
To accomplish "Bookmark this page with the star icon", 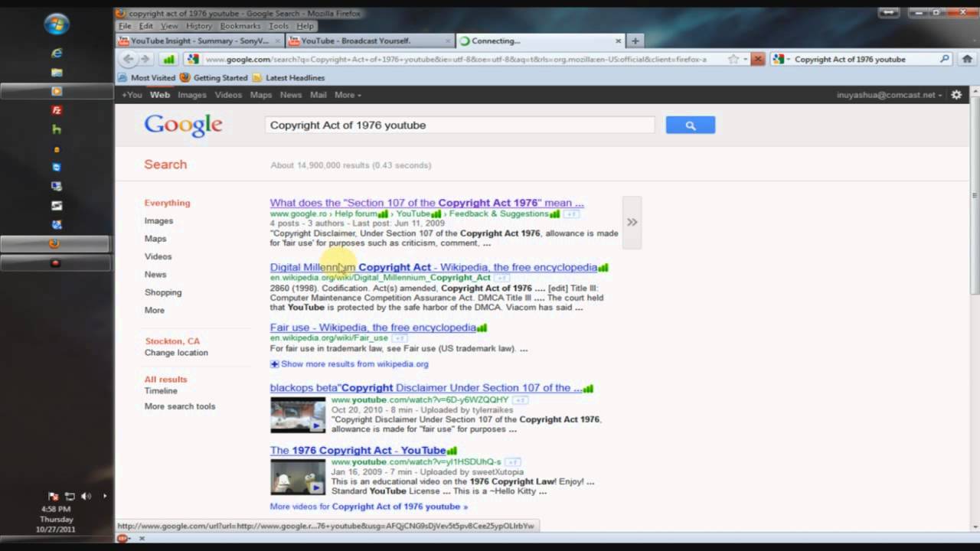I will tap(733, 59).
